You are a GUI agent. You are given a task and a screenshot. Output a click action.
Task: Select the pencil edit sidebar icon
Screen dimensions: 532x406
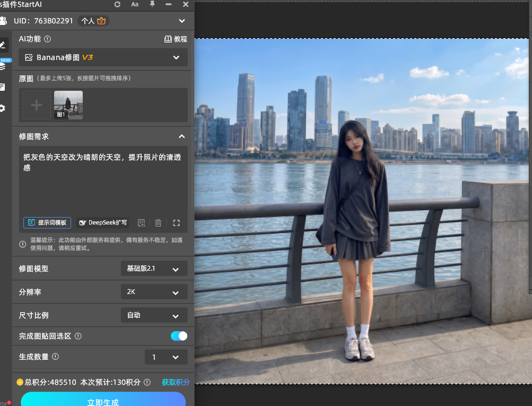point(3,45)
